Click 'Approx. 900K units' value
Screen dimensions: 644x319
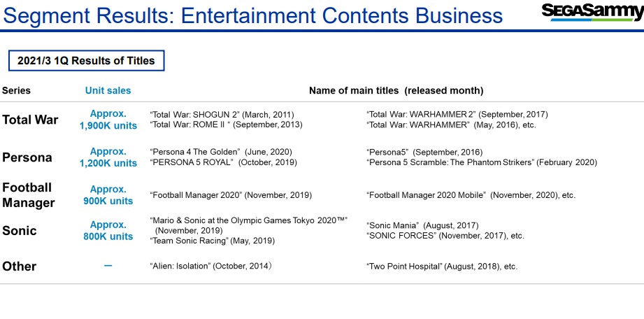(x=108, y=195)
